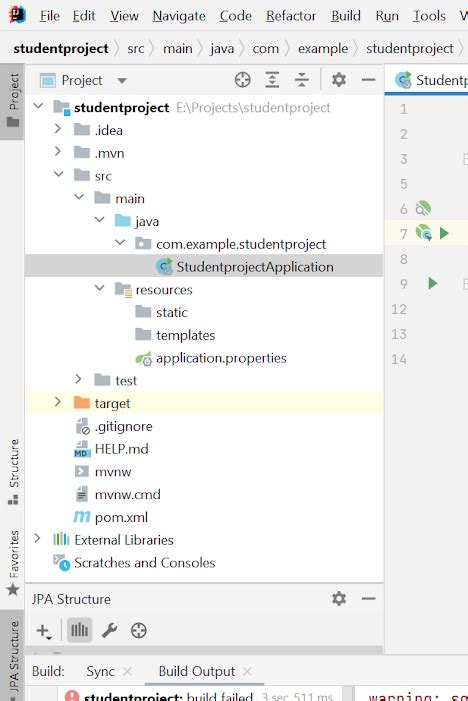Open the File menu
Image resolution: width=468 pixels, height=701 pixels.
tap(50, 16)
